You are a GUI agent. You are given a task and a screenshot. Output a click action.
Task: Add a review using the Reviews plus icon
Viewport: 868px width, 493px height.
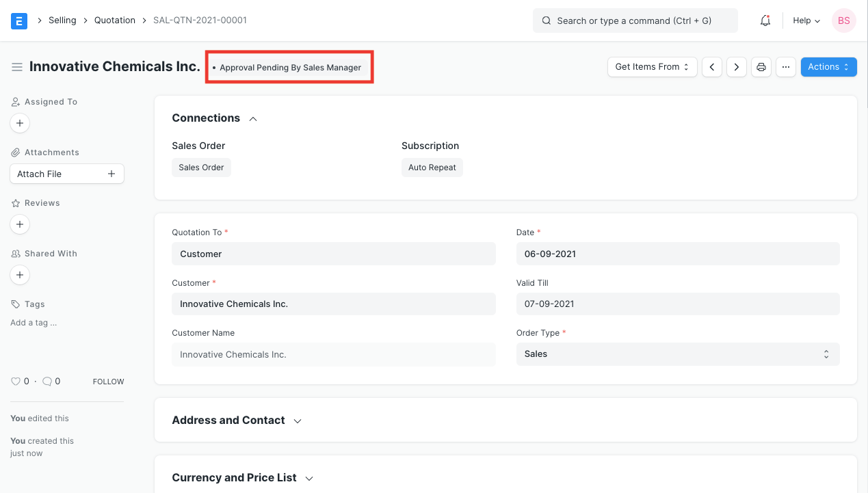click(20, 224)
